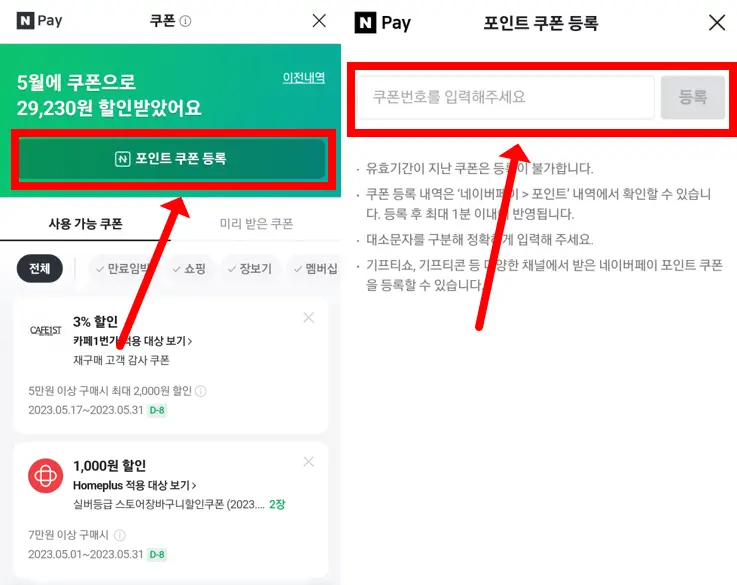Click the Homeplus red logo icon
This screenshot has height=585, width=737.
(46, 476)
